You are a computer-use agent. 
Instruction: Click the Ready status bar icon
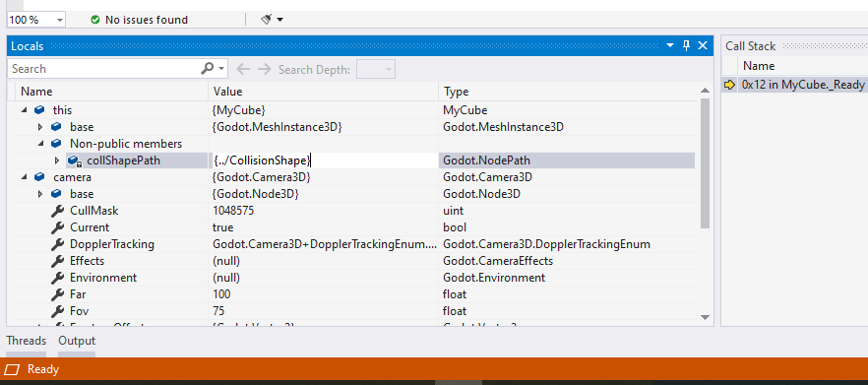tap(12, 369)
